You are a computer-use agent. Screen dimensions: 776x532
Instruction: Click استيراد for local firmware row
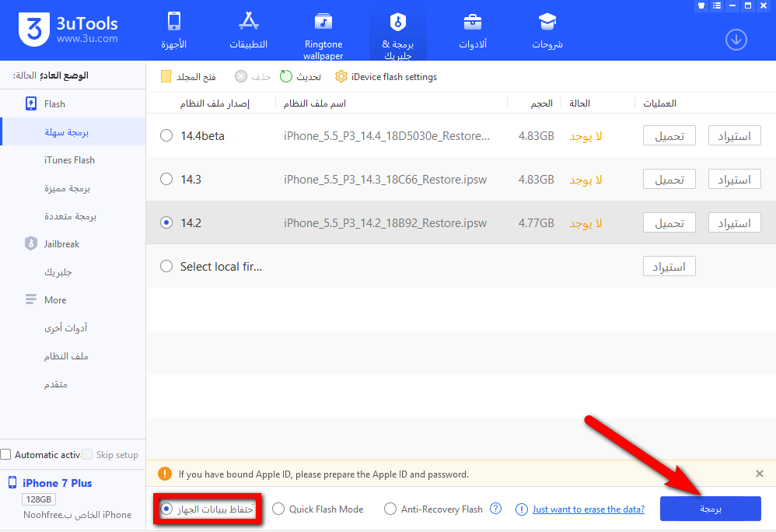click(x=669, y=266)
